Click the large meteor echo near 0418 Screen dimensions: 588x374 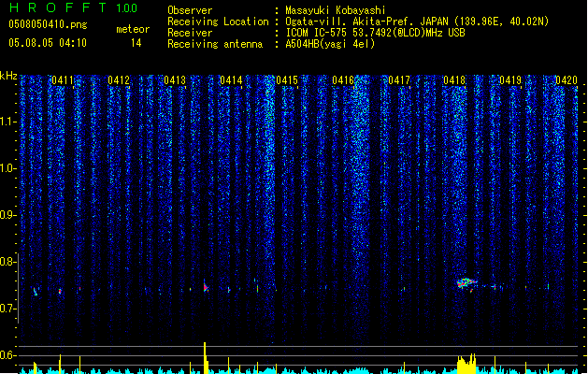coord(466,283)
